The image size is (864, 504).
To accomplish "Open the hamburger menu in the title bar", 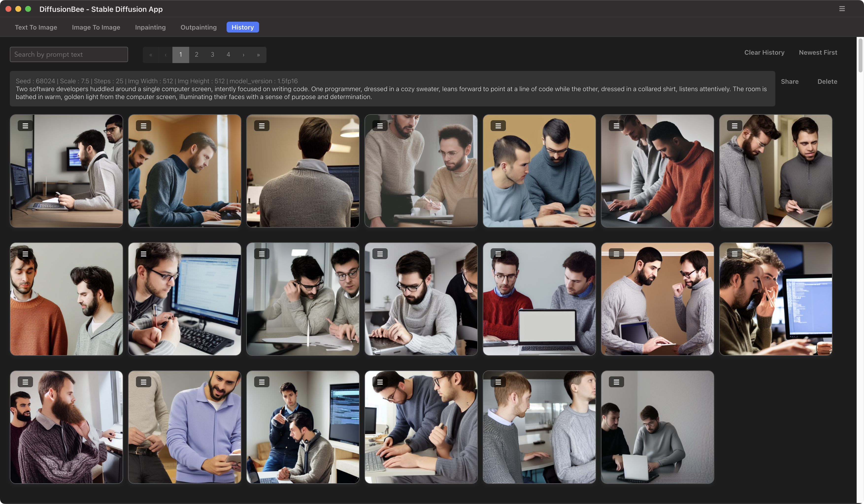I will [x=842, y=9].
